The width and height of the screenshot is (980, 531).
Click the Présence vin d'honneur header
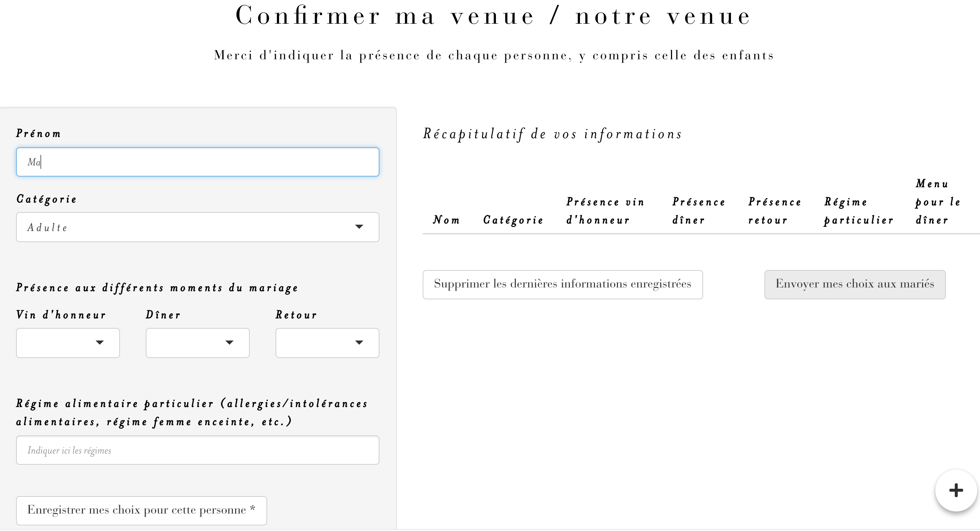pyautogui.click(x=605, y=211)
